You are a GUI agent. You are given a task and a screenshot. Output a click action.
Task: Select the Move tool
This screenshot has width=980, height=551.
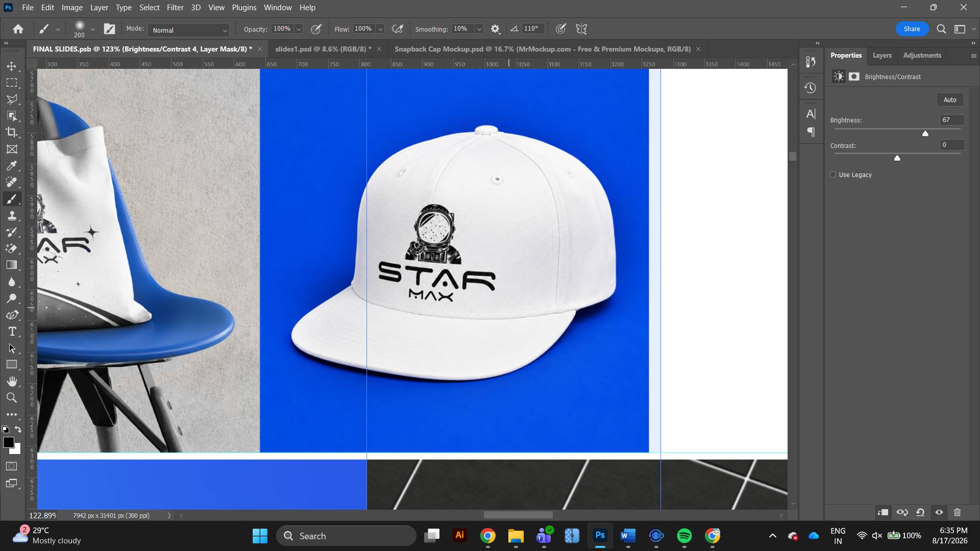coord(12,66)
